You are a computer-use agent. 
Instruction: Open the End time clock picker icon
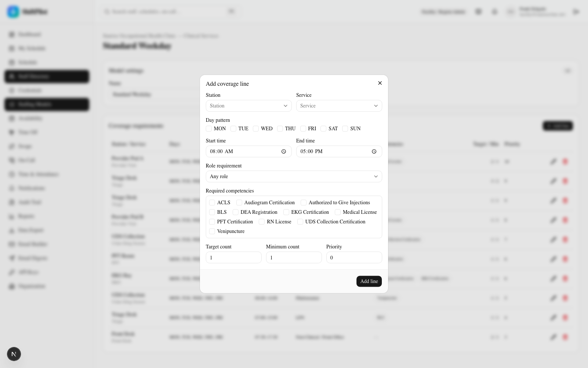(374, 152)
